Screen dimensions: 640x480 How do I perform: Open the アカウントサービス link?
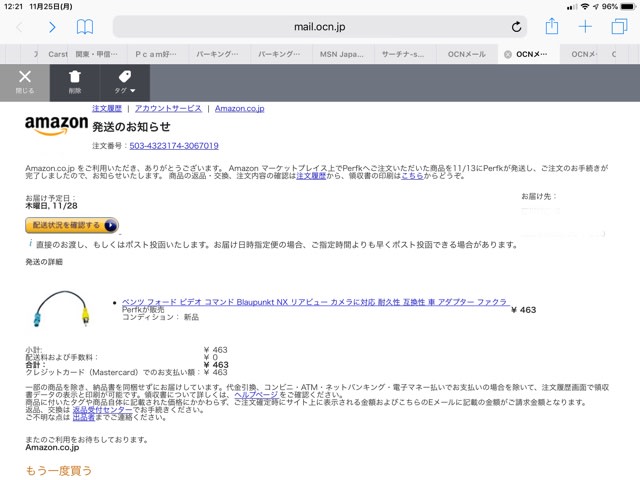point(168,108)
